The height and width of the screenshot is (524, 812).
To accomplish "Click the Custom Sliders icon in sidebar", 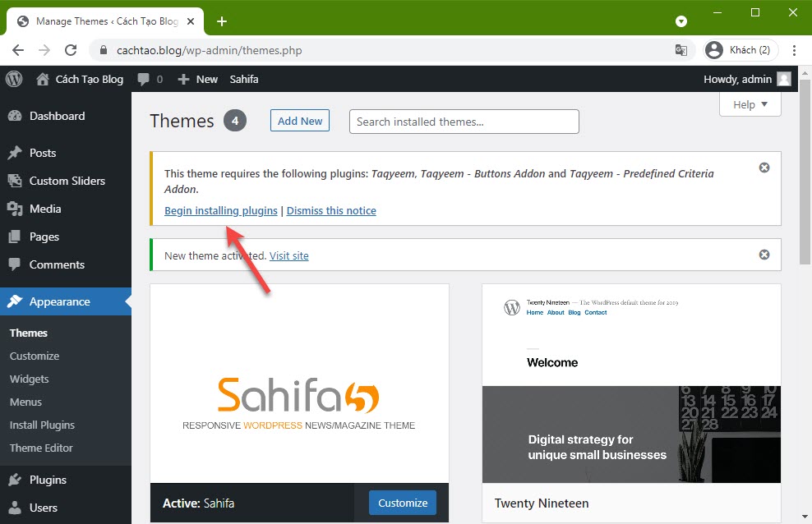I will pyautogui.click(x=15, y=181).
